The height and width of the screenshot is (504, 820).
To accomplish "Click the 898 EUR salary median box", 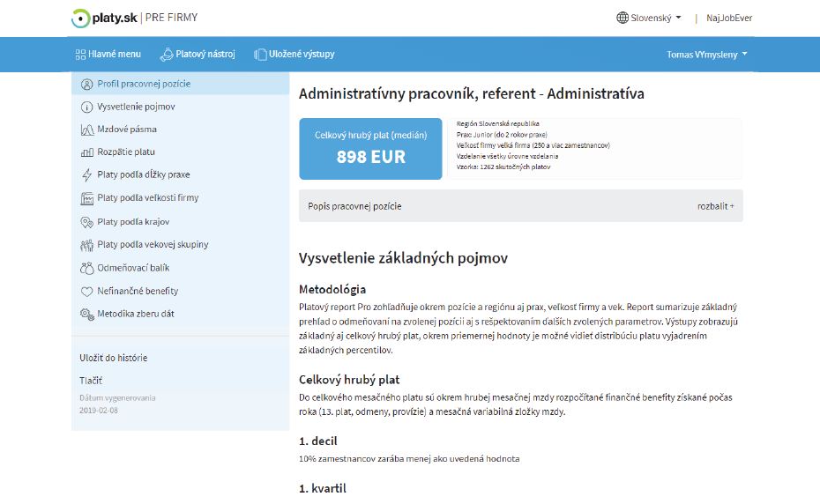I will (370, 148).
